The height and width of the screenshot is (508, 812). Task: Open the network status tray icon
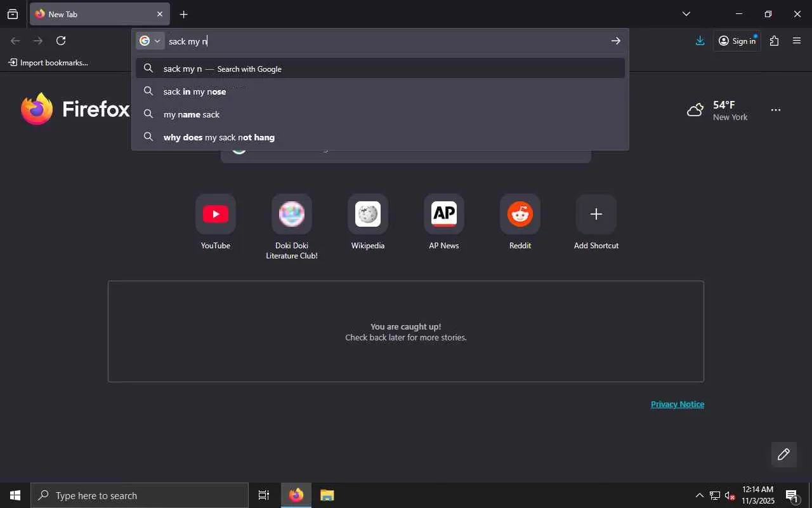[x=715, y=495]
